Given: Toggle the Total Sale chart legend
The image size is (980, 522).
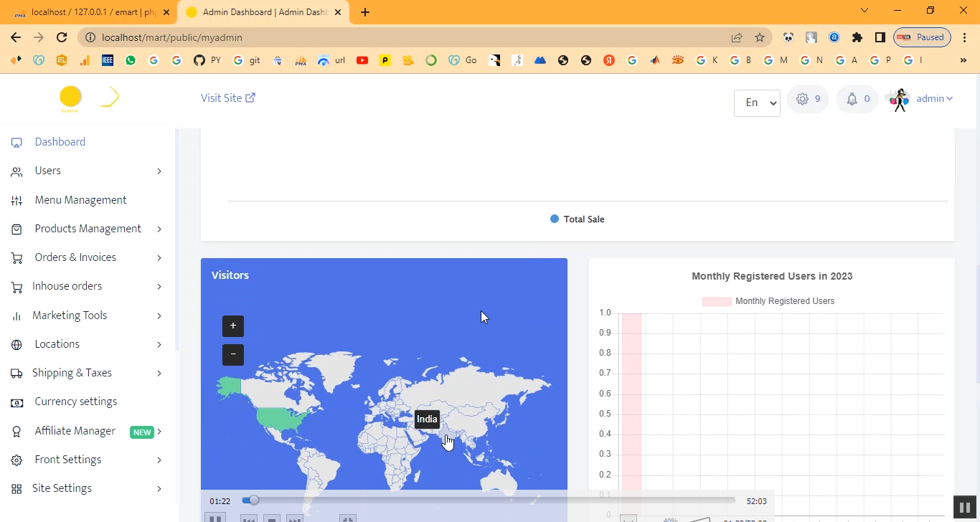Looking at the screenshot, I should pos(577,219).
